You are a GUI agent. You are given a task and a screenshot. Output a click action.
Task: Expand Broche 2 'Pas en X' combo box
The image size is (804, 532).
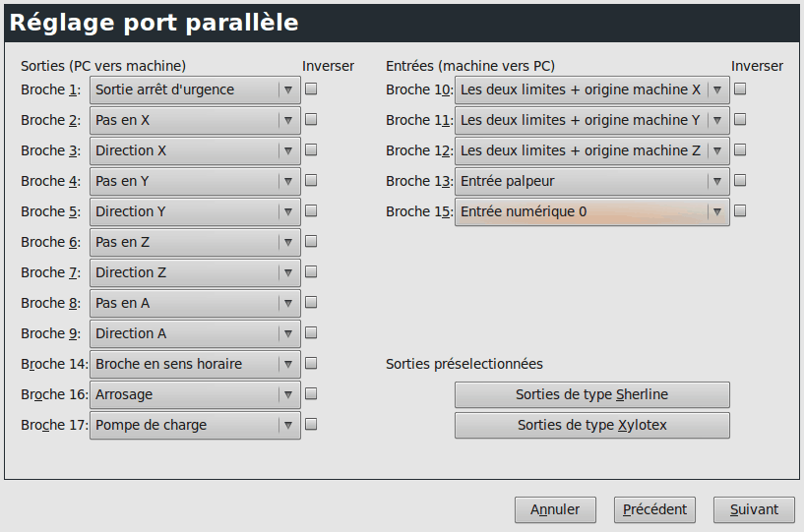(195, 121)
